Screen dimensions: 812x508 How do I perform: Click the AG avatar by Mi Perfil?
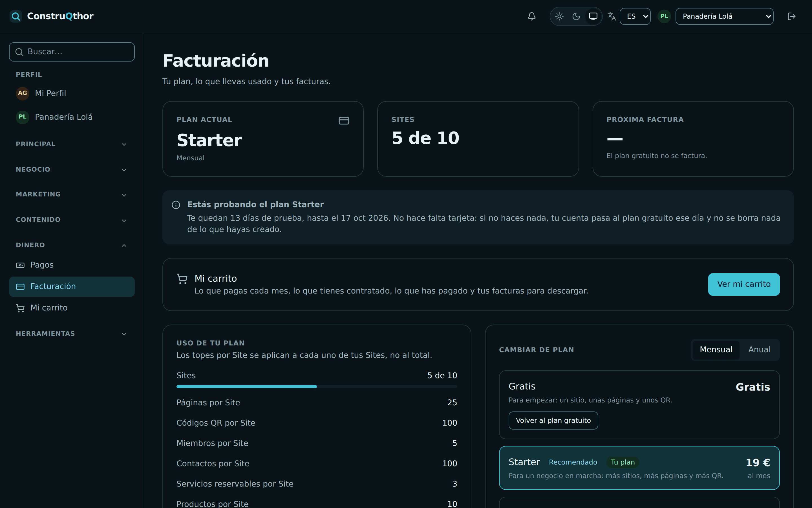pos(23,93)
